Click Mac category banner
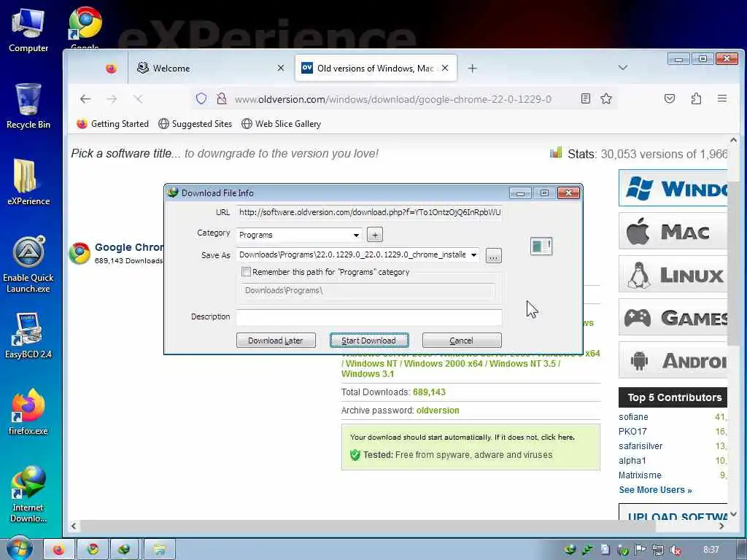Image resolution: width=747 pixels, height=560 pixels. (x=673, y=231)
